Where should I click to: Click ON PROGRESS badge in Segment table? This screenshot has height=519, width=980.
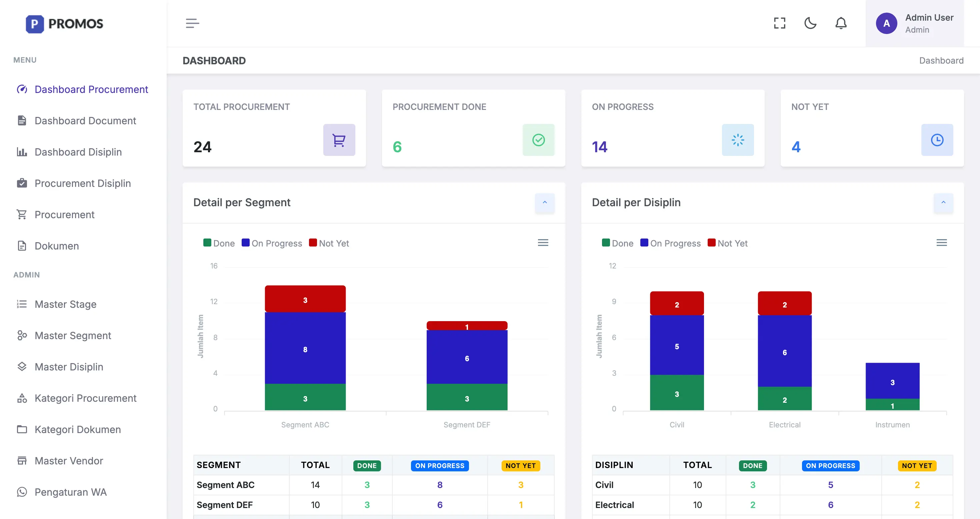[440, 466]
